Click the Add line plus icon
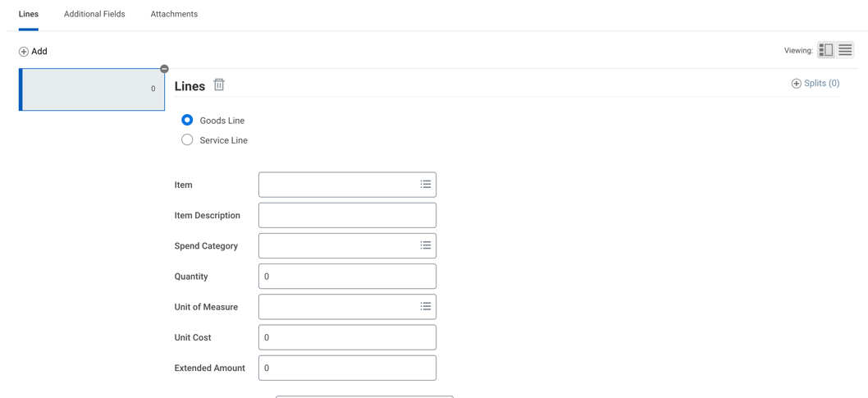The height and width of the screenshot is (398, 868). (24, 52)
